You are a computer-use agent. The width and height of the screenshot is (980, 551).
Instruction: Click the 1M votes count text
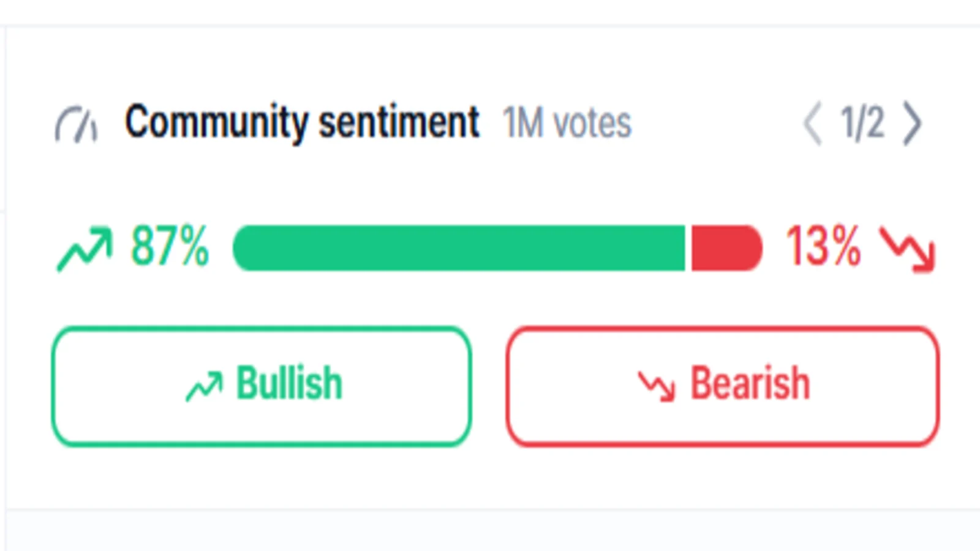click(x=567, y=123)
